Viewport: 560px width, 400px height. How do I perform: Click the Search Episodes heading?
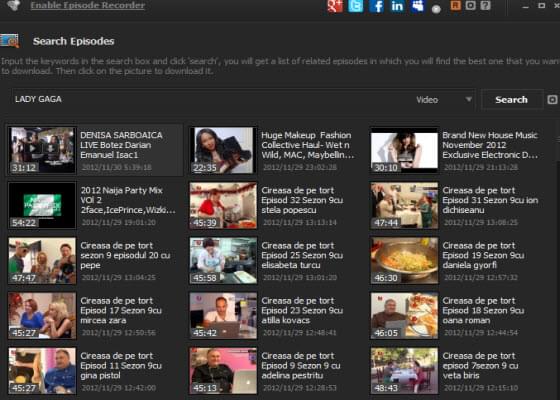point(74,41)
